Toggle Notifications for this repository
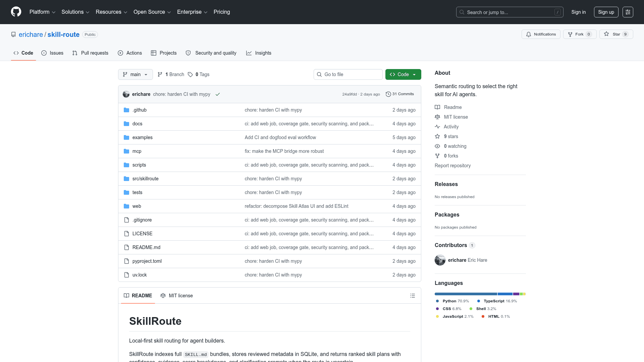 (541, 34)
